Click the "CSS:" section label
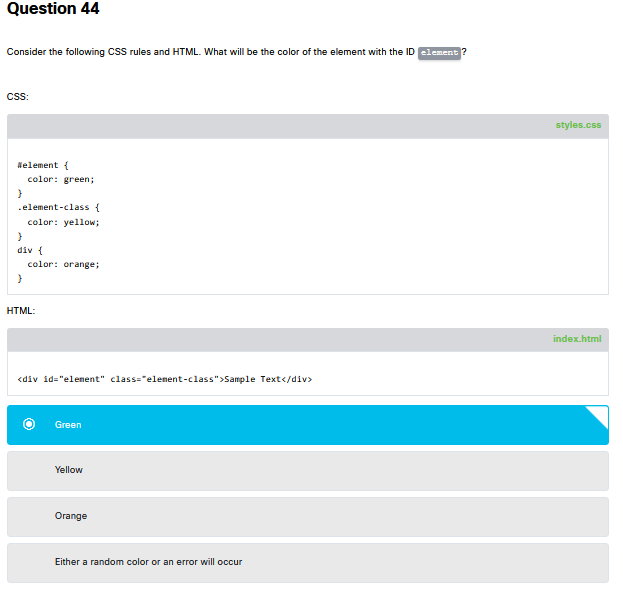Image resolution: width=623 pixels, height=615 pixels. click(18, 97)
